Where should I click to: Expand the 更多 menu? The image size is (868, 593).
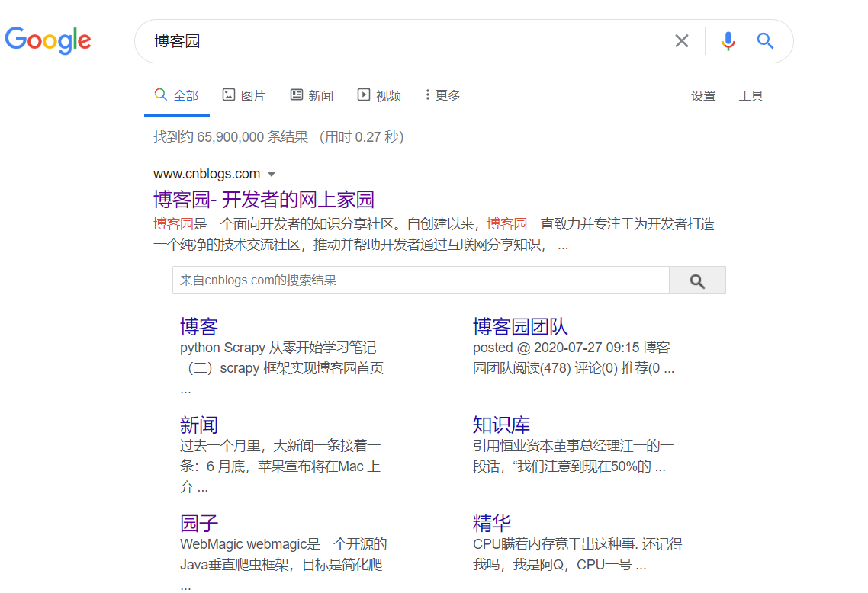point(443,95)
